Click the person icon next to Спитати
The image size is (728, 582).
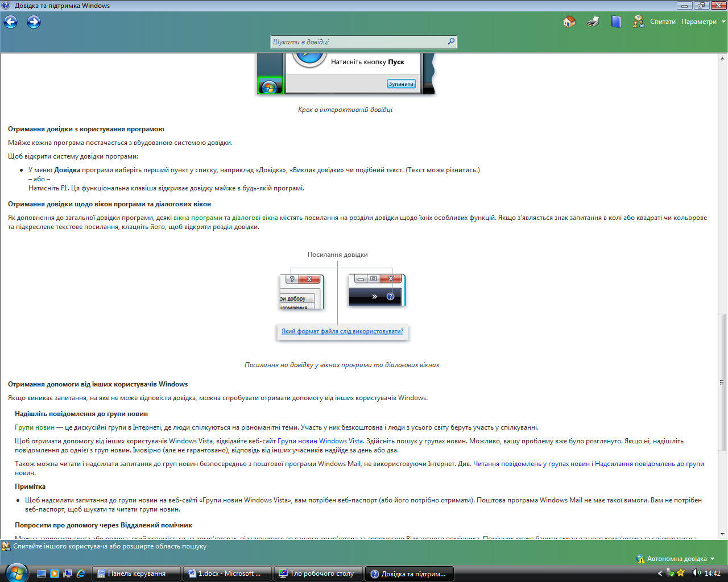pos(639,22)
